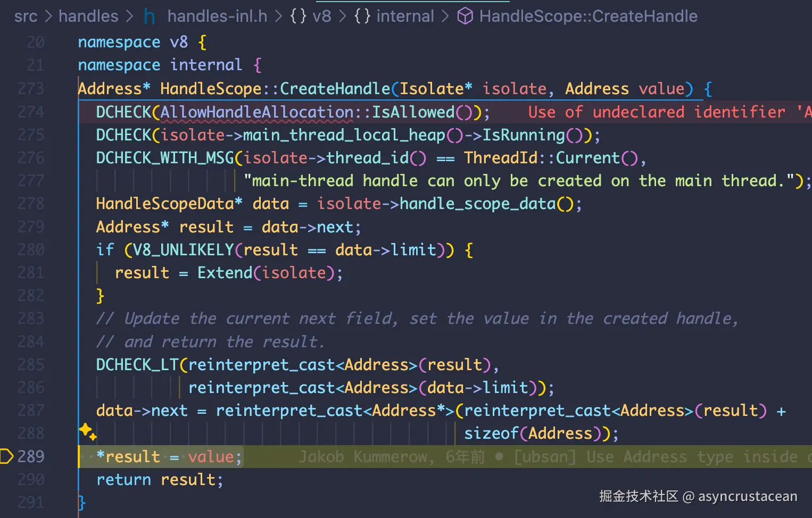This screenshot has width=812, height=518.
Task: Click the C header file icon in breadcrumb
Action: coord(150,16)
